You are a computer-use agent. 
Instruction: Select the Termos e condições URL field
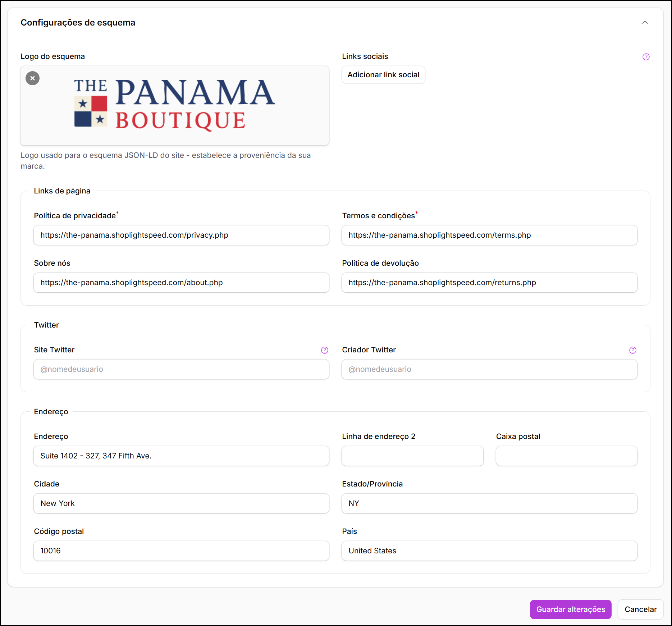coord(489,235)
